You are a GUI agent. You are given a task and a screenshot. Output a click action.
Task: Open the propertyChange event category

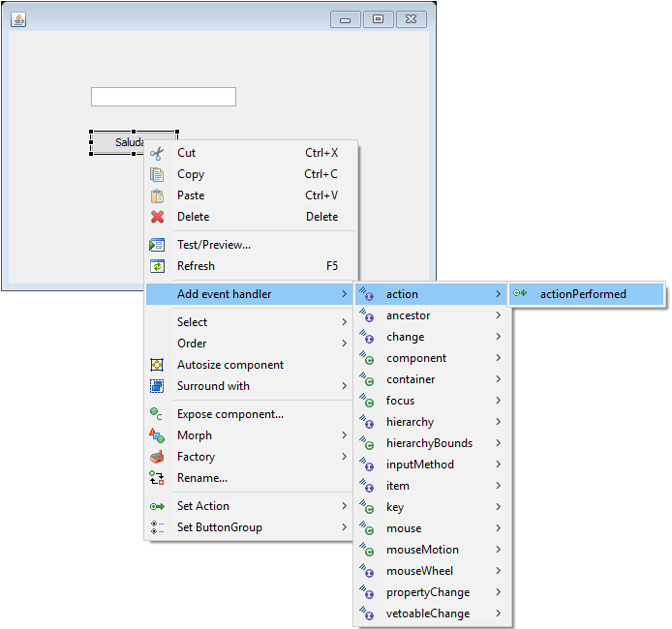pyautogui.click(x=428, y=592)
